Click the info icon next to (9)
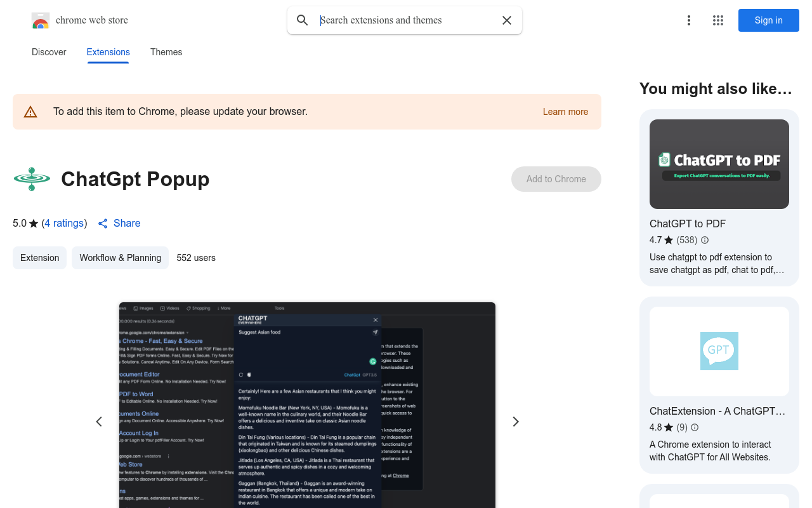This screenshot has height=508, width=812. click(x=695, y=427)
